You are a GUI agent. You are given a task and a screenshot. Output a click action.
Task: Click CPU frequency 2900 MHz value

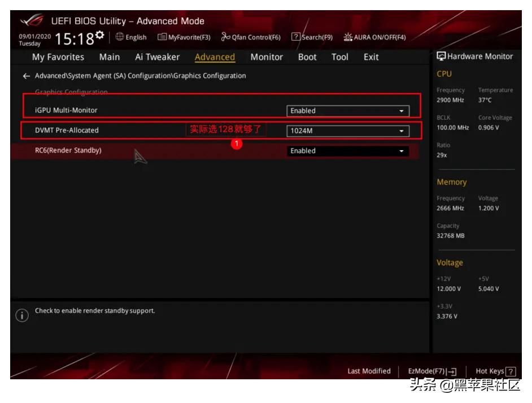pyautogui.click(x=450, y=100)
